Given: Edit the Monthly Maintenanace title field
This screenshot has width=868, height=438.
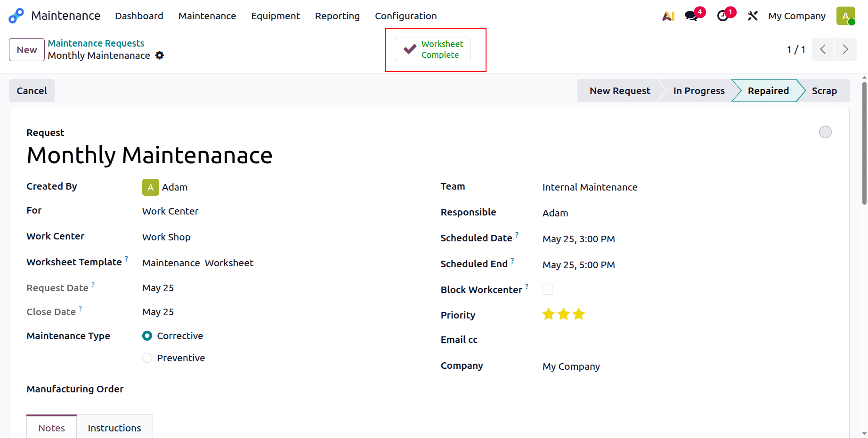Looking at the screenshot, I should tap(149, 155).
